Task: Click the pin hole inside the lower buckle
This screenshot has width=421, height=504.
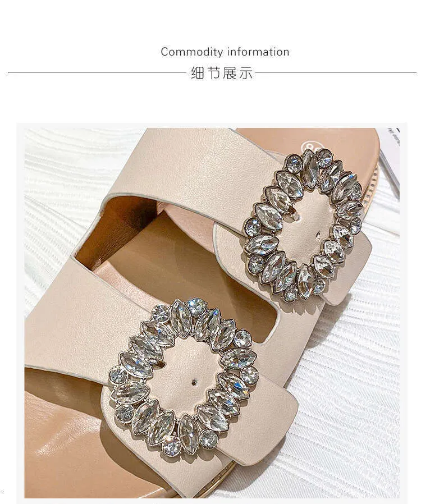Action: coord(194,382)
